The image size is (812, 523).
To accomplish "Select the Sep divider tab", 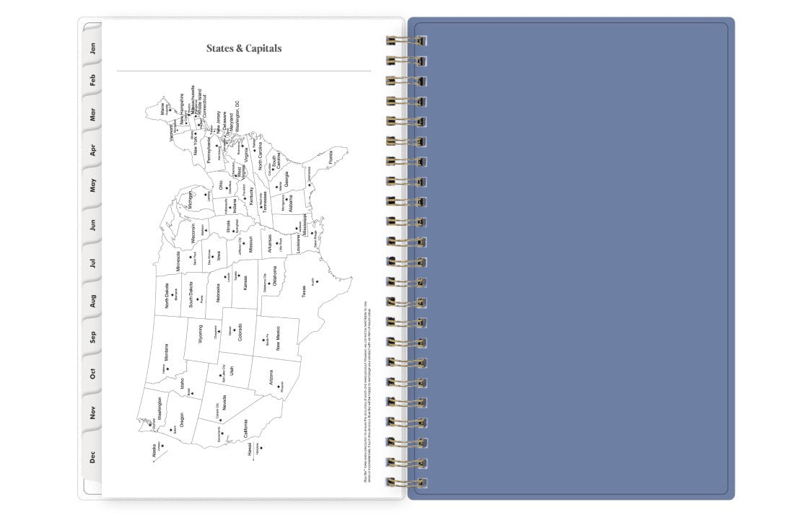I will tap(92, 337).
